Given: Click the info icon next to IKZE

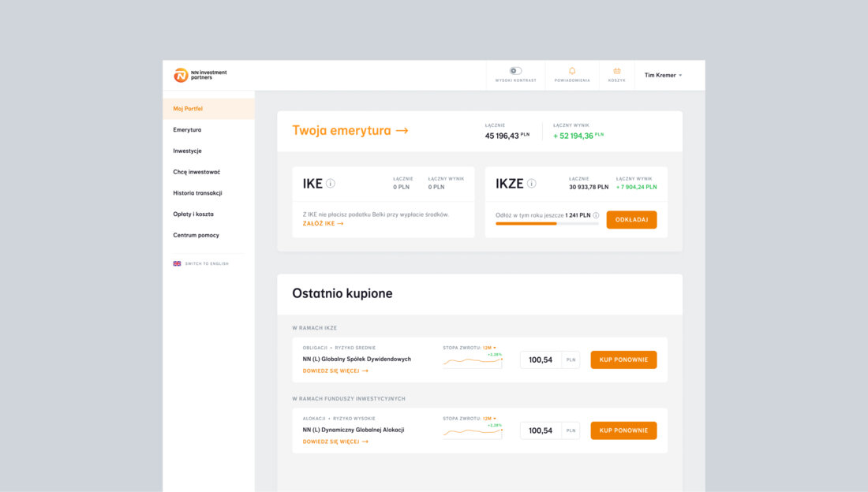Looking at the screenshot, I should (x=532, y=184).
